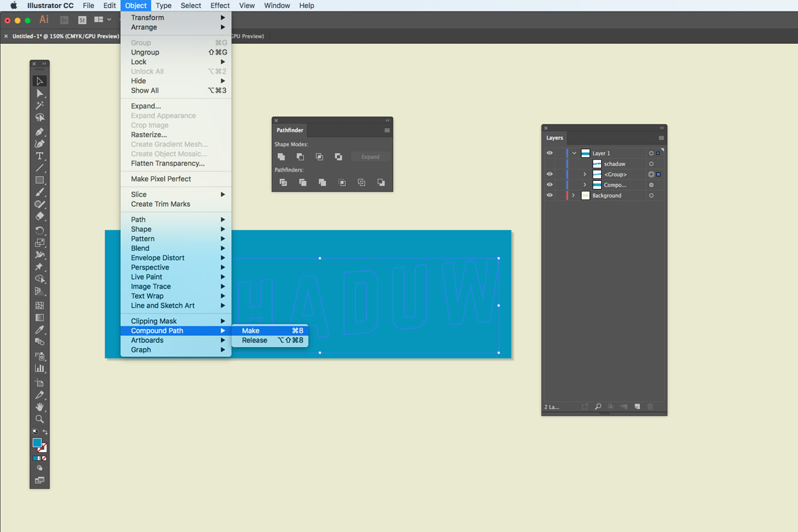Select the Hand tool

pyautogui.click(x=40, y=407)
